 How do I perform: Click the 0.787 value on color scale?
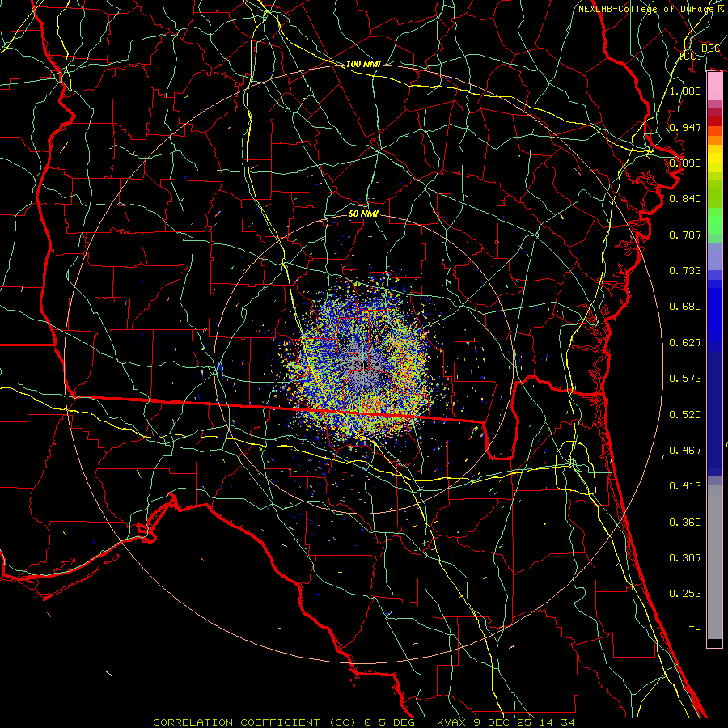685,235
